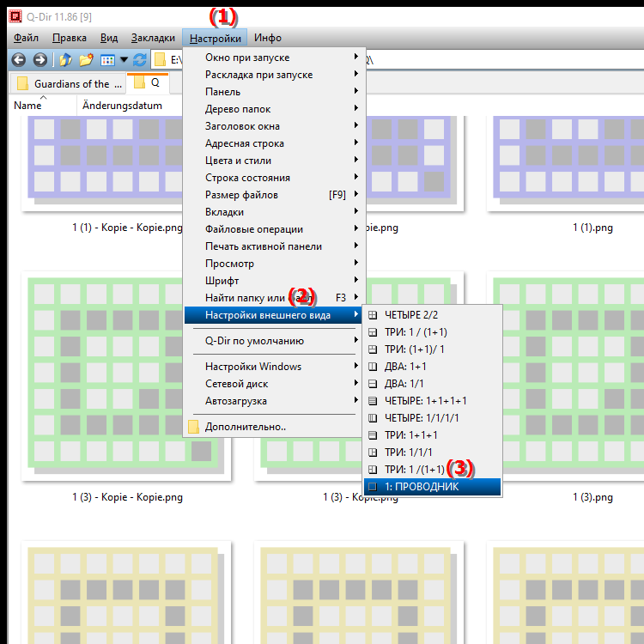Select the ТРИ: 1+1+1 layout icon

[x=373, y=435]
